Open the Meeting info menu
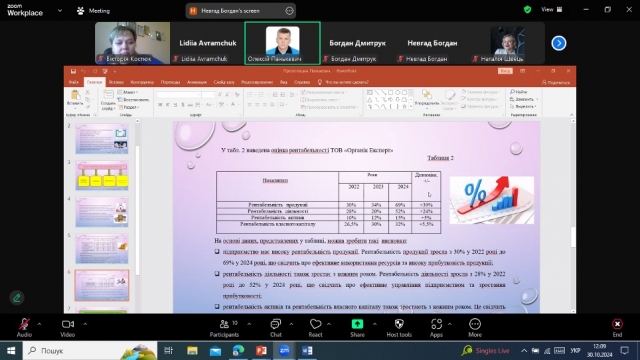This screenshot has height=360, width=640. click(93, 11)
